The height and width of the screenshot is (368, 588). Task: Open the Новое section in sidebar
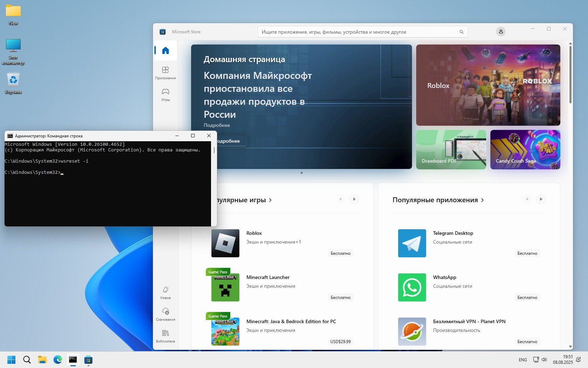coord(166,292)
